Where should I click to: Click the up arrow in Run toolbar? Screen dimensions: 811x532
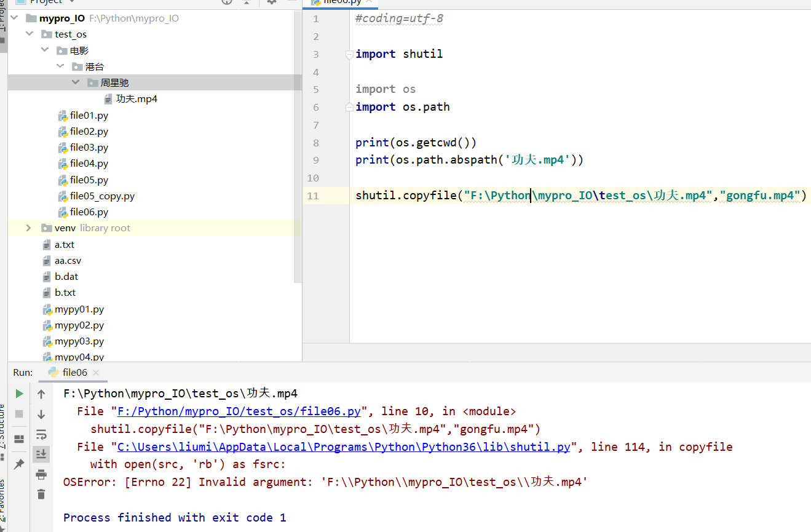[41, 394]
